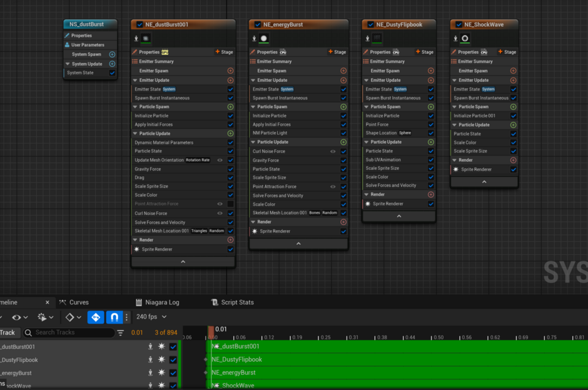Add a renderer to NE_ShockWave Render
588x390 pixels.
pos(514,160)
